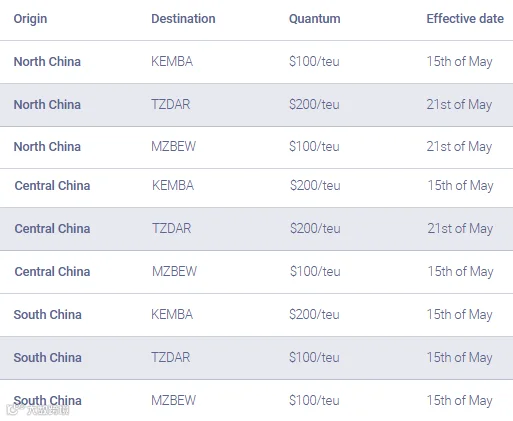Click 15th of May in South China MZBEW row

pyautogui.click(x=459, y=401)
